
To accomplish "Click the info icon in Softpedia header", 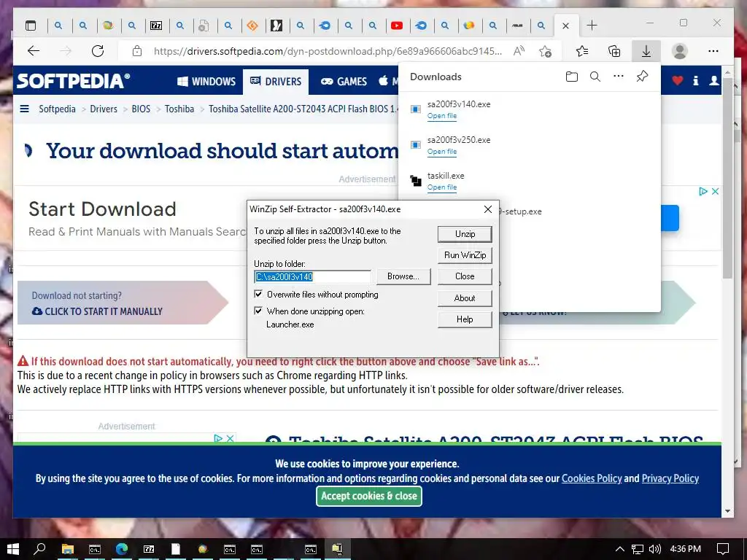I will point(695,81).
